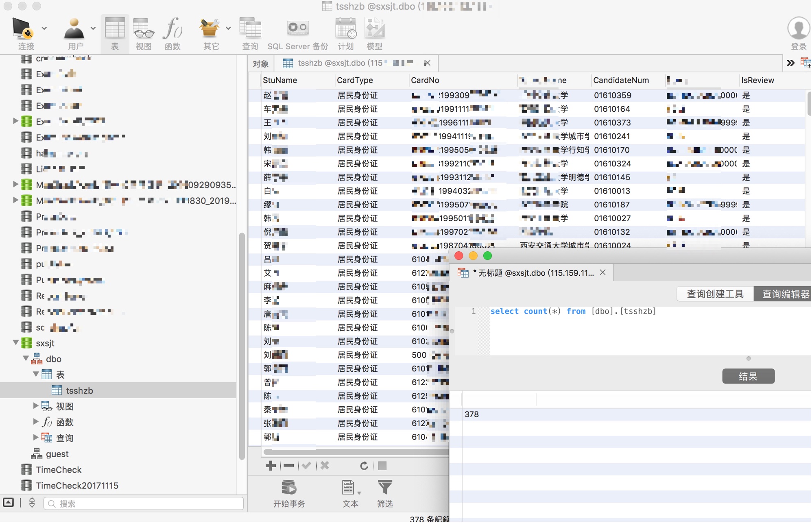Click the sidebar toggle icon beside the search field
This screenshot has width=812, height=523.
[x=8, y=503]
